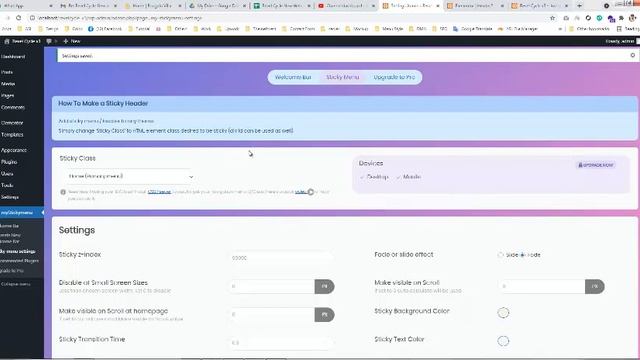This screenshot has height=360, width=640.
Task: Click the Sticky z-index input field
Action: coord(281,258)
